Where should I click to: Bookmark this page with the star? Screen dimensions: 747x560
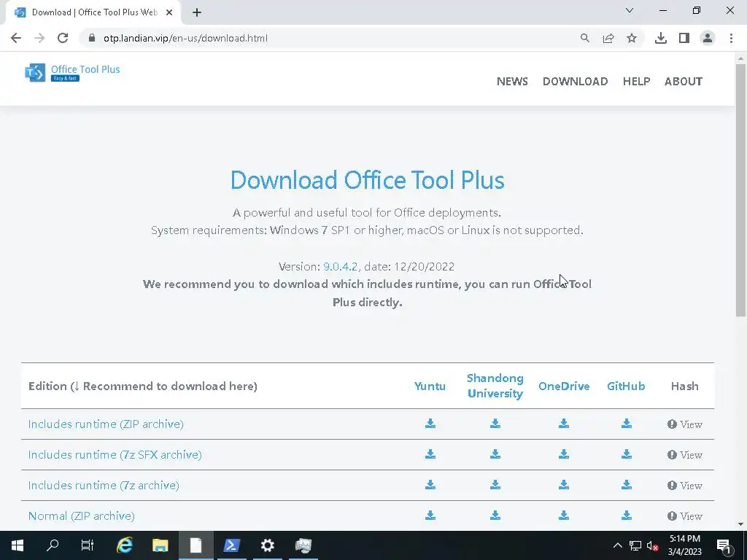tap(632, 38)
